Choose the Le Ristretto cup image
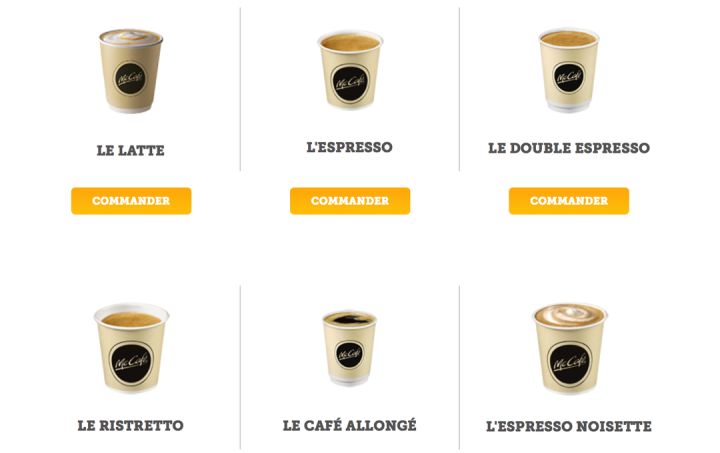 pyautogui.click(x=131, y=348)
